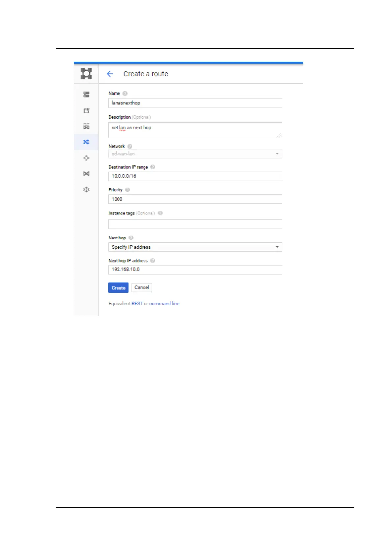
Task: Click the empty Instance tags field
Action: click(195, 224)
